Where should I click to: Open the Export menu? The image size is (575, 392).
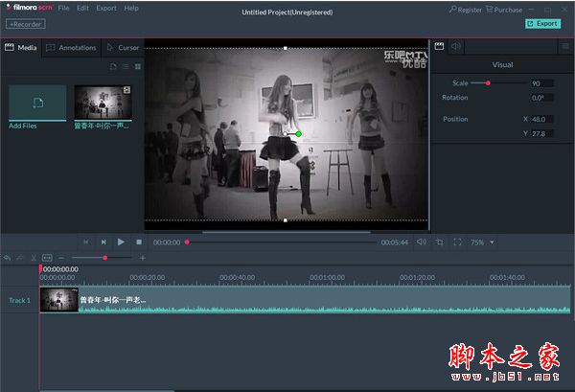coord(106,8)
